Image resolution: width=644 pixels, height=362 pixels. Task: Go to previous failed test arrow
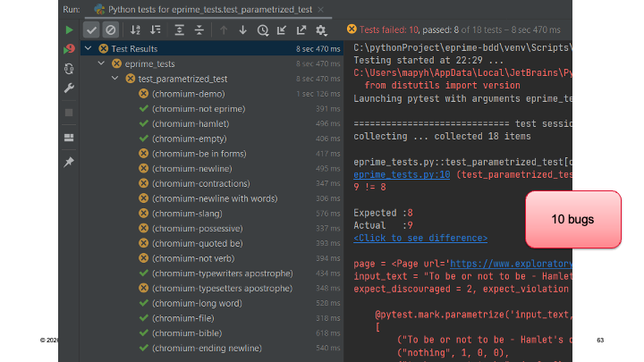(224, 30)
